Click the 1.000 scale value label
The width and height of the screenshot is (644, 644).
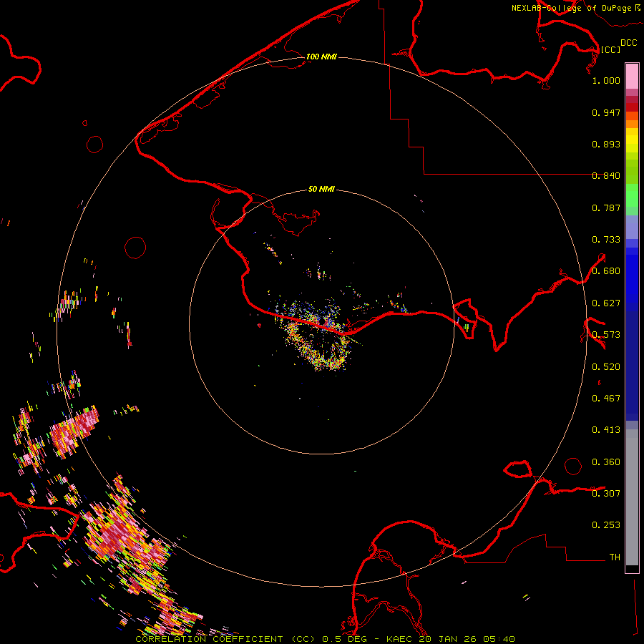click(606, 81)
